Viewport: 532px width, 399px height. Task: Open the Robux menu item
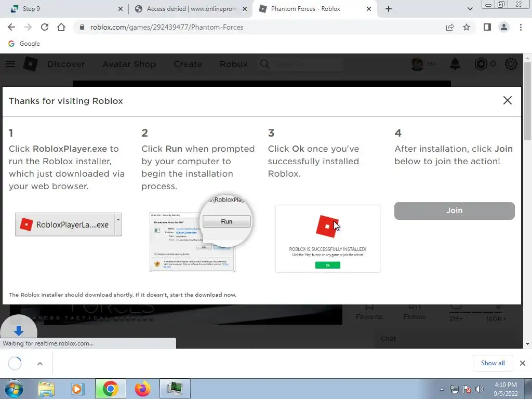coord(233,64)
